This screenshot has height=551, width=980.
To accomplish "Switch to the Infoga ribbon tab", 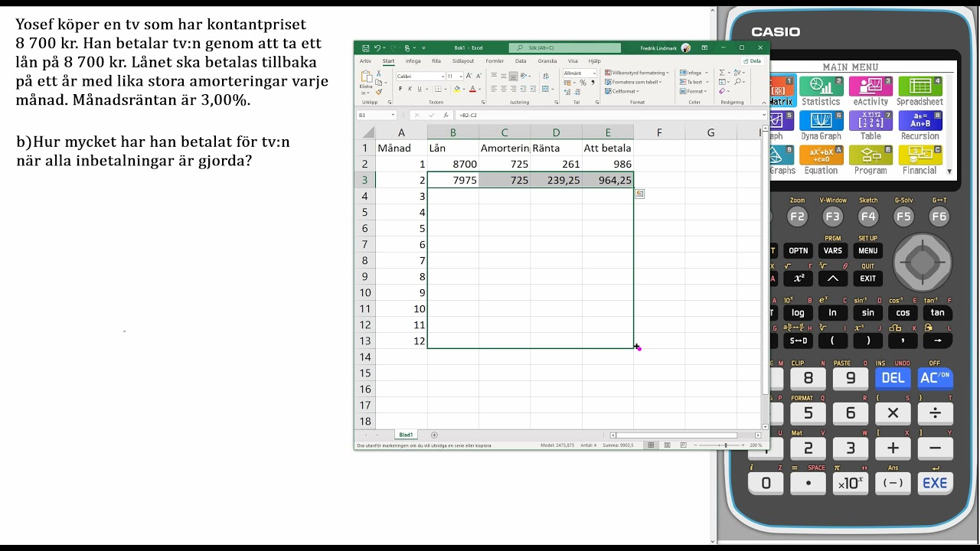I will coord(413,61).
